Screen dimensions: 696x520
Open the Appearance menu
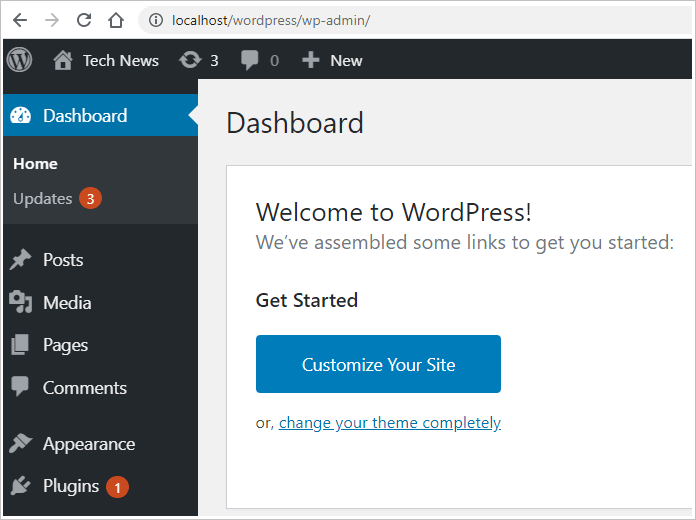click(x=89, y=444)
